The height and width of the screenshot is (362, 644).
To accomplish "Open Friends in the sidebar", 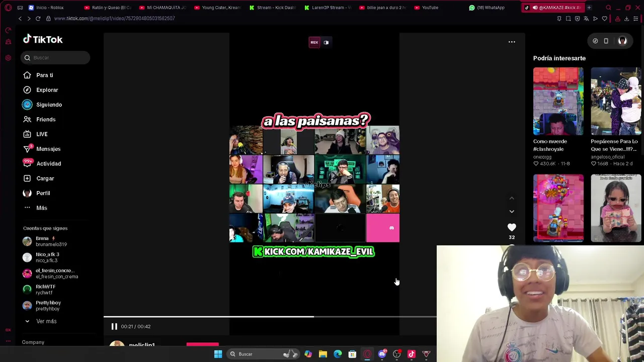I will [39, 120].
